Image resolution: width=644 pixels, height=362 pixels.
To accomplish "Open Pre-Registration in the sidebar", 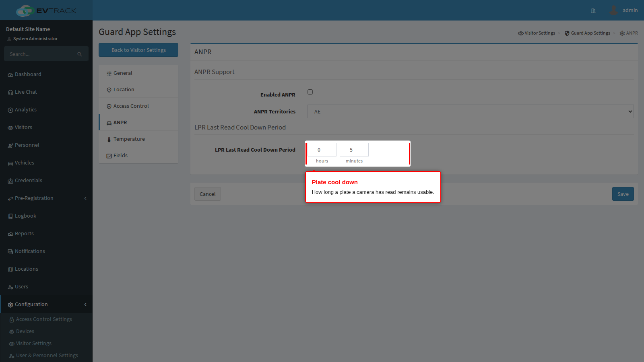I will pyautogui.click(x=46, y=198).
